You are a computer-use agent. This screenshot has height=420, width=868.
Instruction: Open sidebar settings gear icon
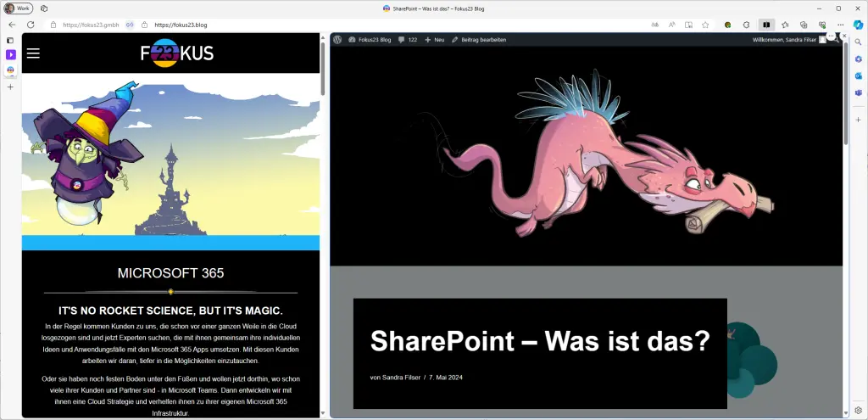click(x=858, y=410)
